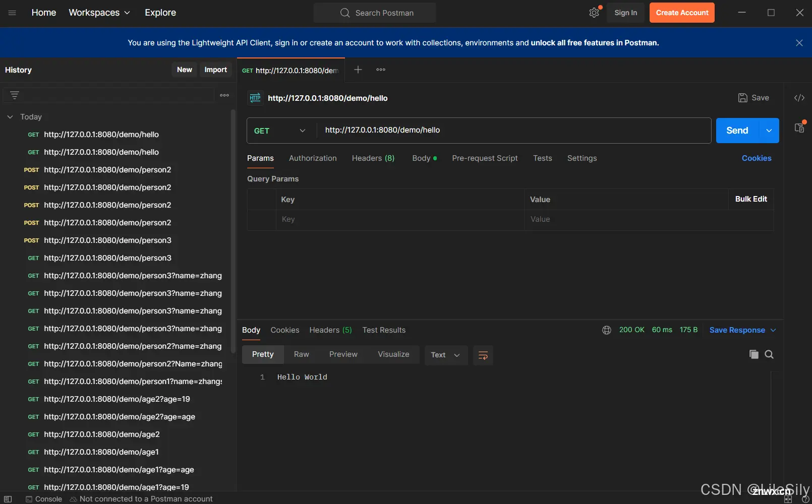Switch response view to Visualize
Viewport: 812px width, 504px height.
(393, 354)
